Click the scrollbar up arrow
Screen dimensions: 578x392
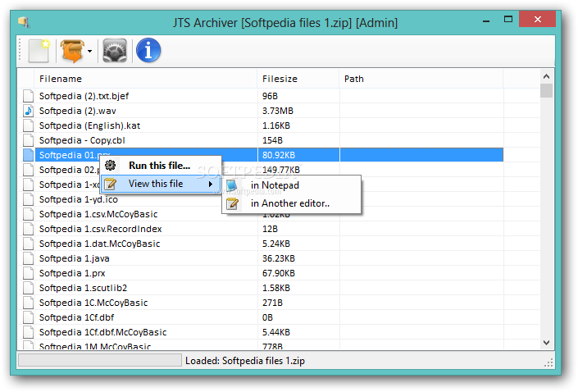tap(547, 76)
